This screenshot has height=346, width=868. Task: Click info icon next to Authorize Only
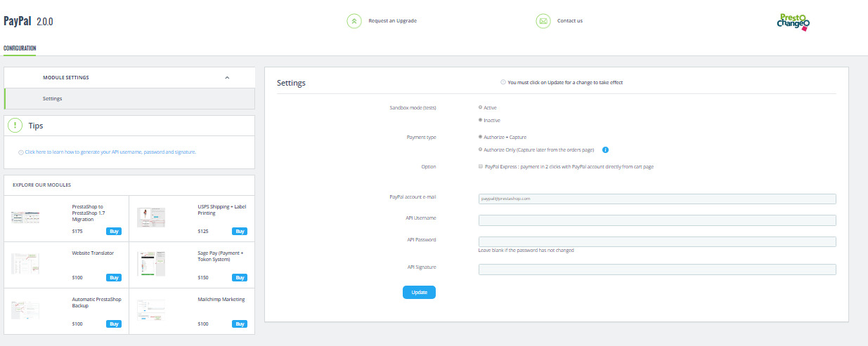(605, 149)
